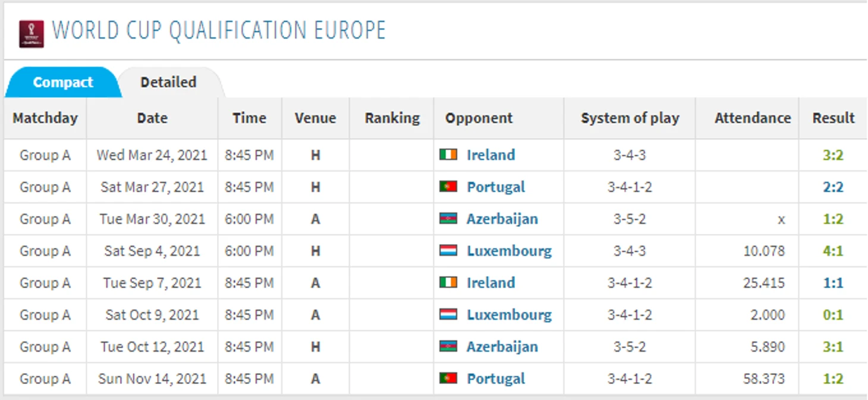Click the Luxembourg flag in the Oct 9 row

pyautogui.click(x=448, y=314)
